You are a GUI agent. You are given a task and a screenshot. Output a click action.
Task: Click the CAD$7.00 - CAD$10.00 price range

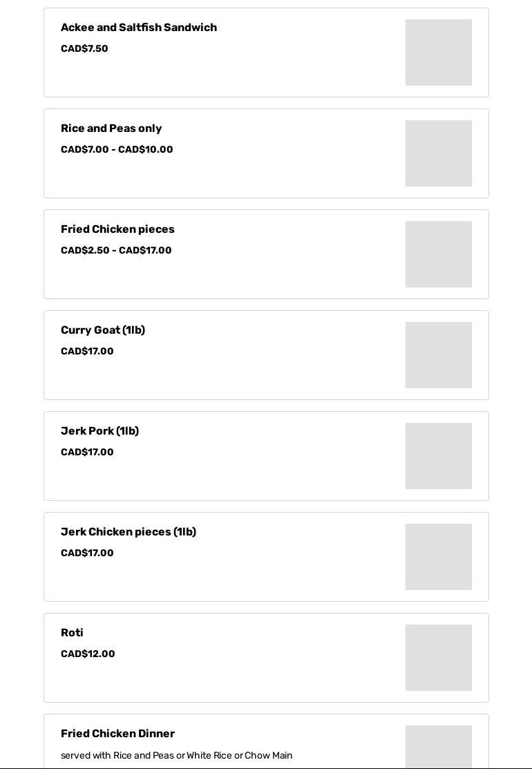[117, 150]
